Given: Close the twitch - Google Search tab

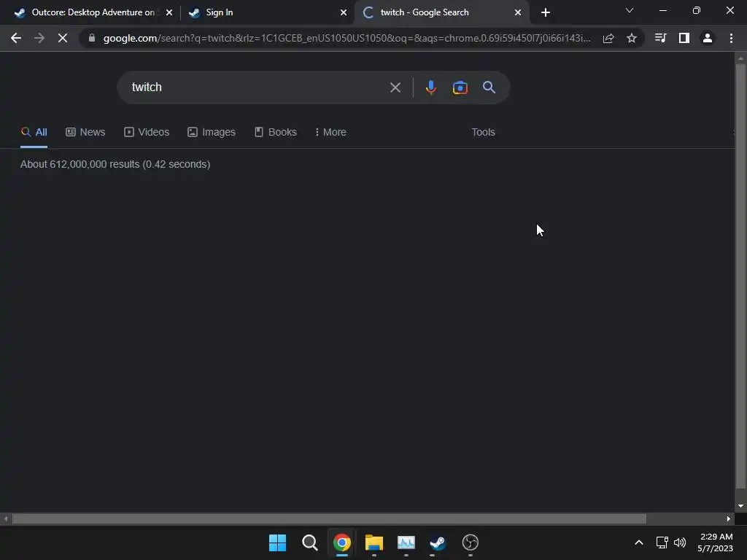Looking at the screenshot, I should pos(518,12).
